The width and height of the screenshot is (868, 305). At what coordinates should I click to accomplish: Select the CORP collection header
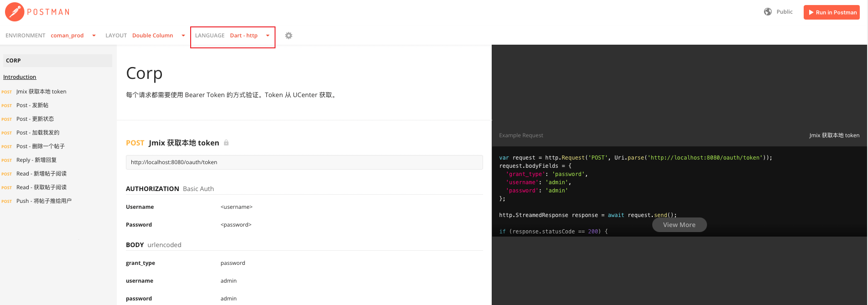click(x=57, y=61)
